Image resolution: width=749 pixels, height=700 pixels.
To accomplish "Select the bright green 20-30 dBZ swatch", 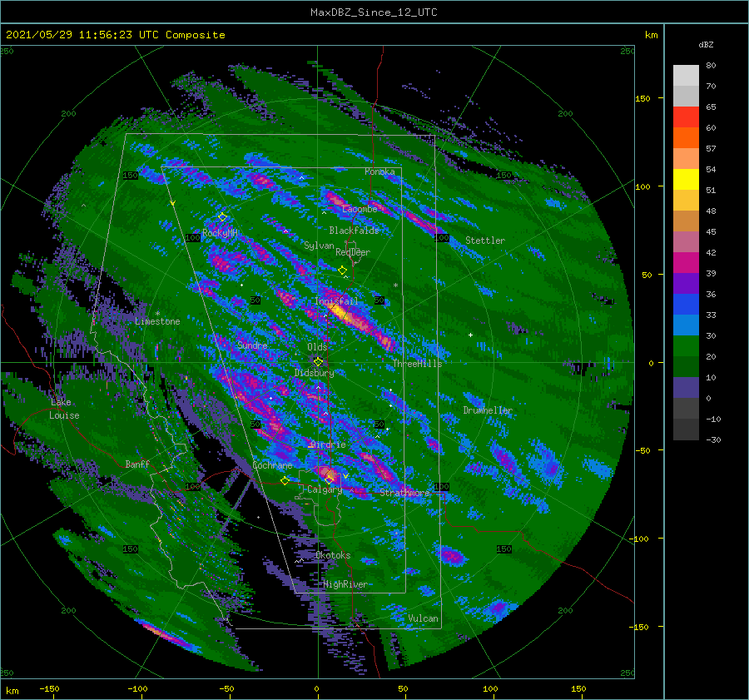I will (x=686, y=346).
